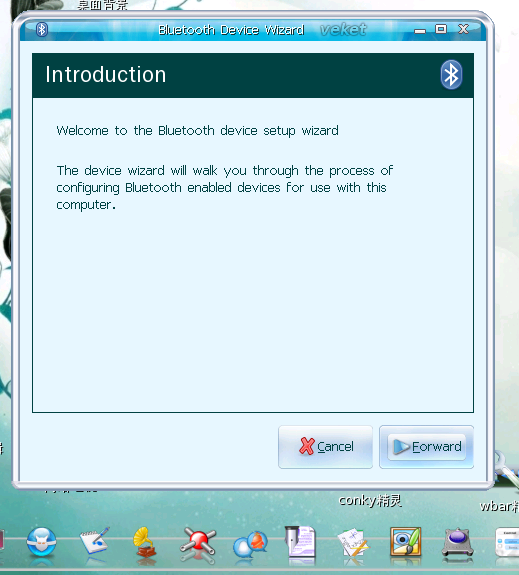Launch the eye and brush image viewer
Image resolution: width=519 pixels, height=575 pixels.
[x=405, y=542]
